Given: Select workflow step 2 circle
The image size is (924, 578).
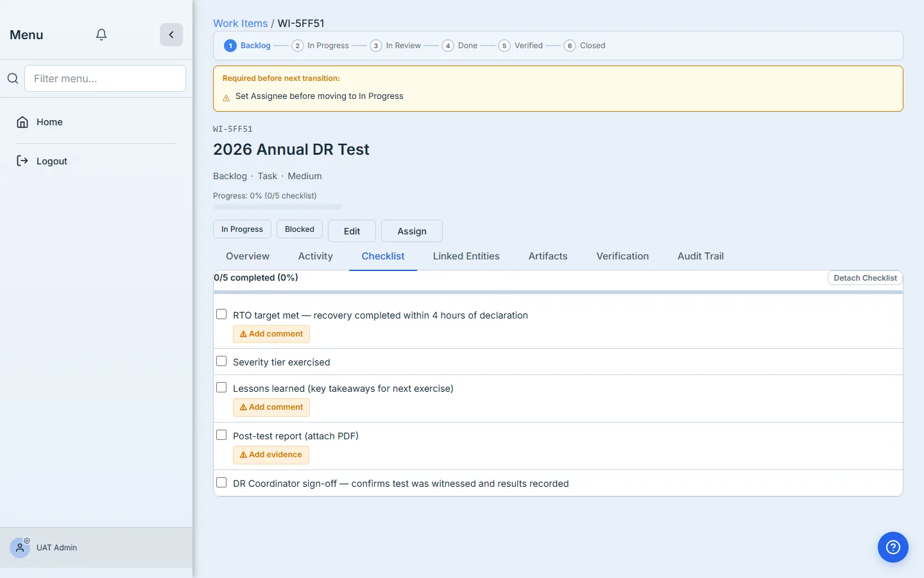Looking at the screenshot, I should coord(298,46).
